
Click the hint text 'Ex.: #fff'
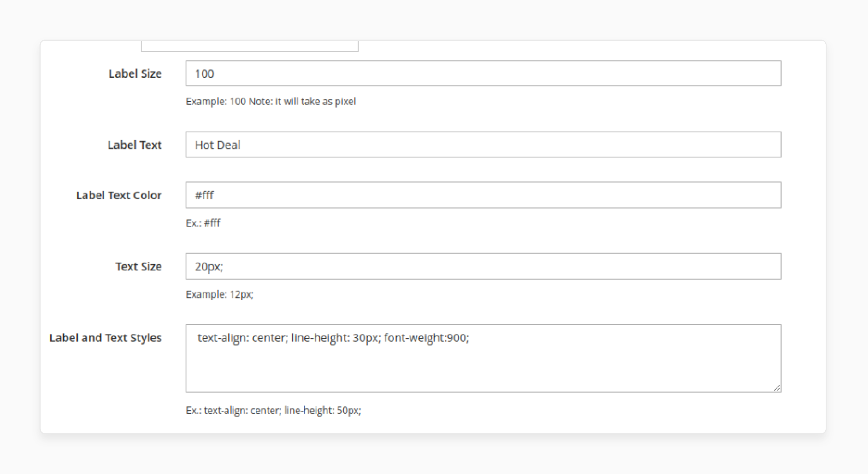pyautogui.click(x=203, y=223)
